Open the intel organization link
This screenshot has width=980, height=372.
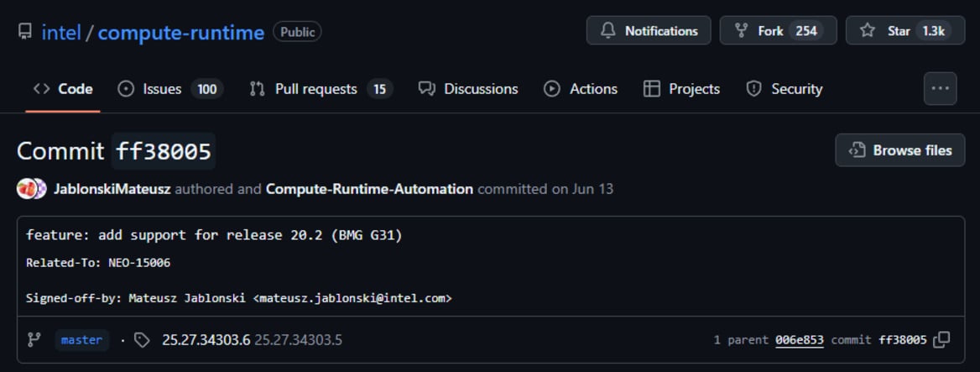pyautogui.click(x=61, y=32)
